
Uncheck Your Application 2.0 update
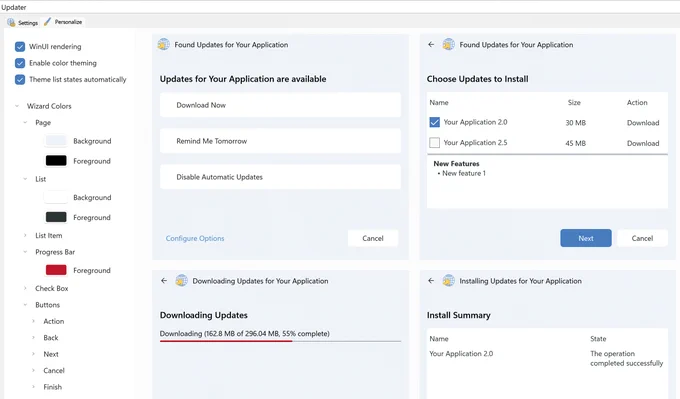tap(434, 122)
